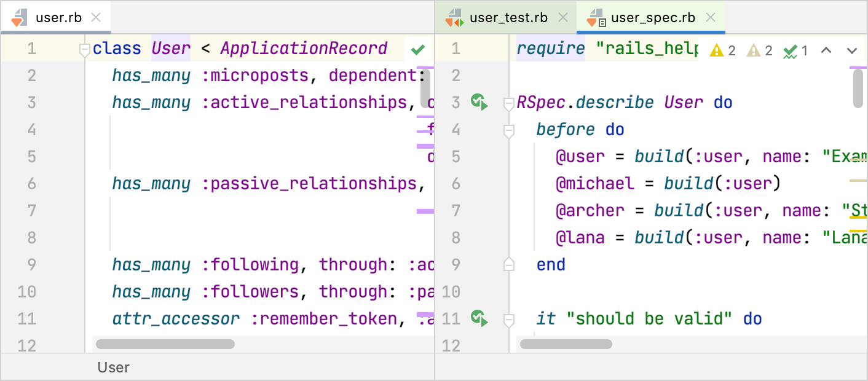The image size is (868, 381).
Task: Click the weak warnings triangle indicator
Action: click(x=759, y=51)
